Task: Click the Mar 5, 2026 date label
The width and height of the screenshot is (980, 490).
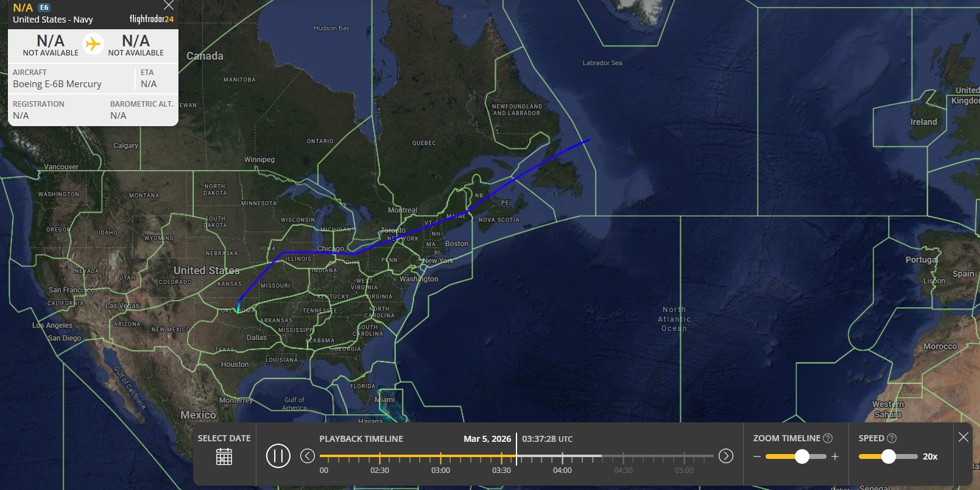Action: pos(487,439)
